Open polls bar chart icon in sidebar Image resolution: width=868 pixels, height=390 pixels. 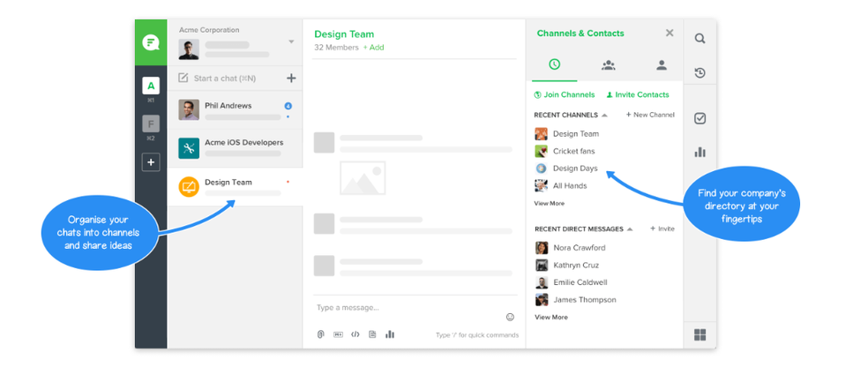click(x=700, y=152)
